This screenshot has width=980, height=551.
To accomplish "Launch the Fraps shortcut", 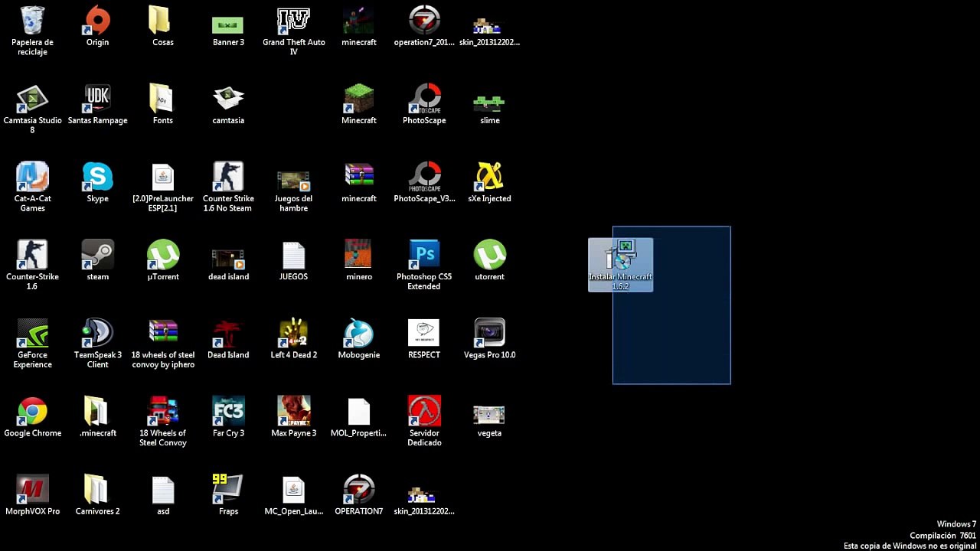I will coord(228,495).
